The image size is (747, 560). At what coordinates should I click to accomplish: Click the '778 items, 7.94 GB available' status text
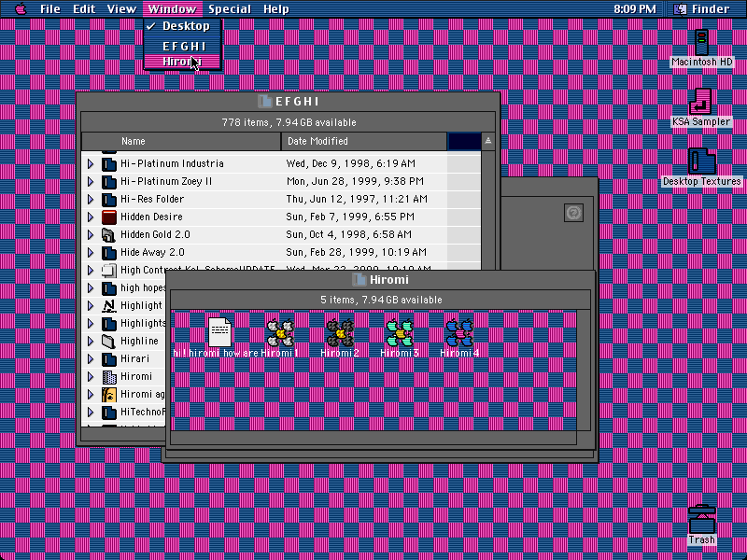click(289, 123)
